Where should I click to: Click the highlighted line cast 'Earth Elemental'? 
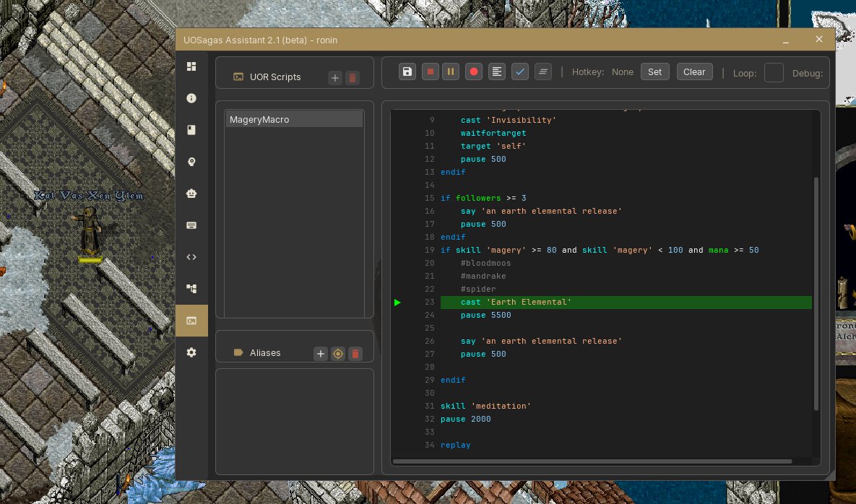coord(626,302)
